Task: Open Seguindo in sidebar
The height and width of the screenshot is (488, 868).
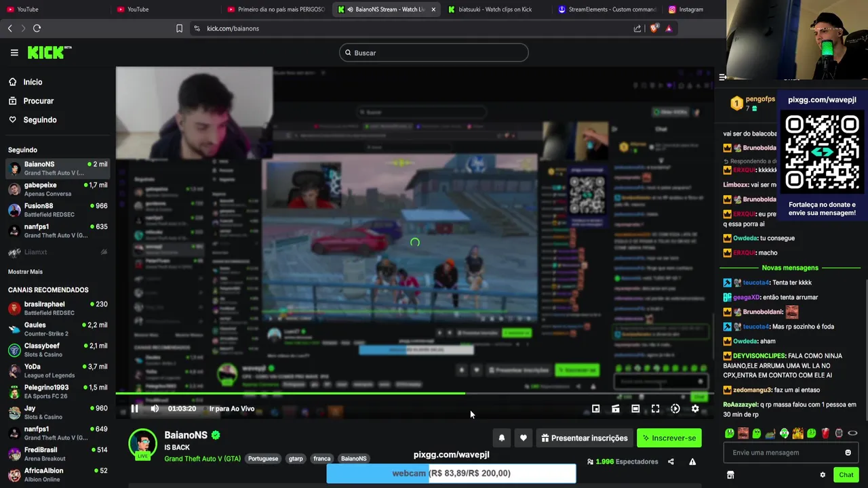Action: pyautogui.click(x=39, y=120)
